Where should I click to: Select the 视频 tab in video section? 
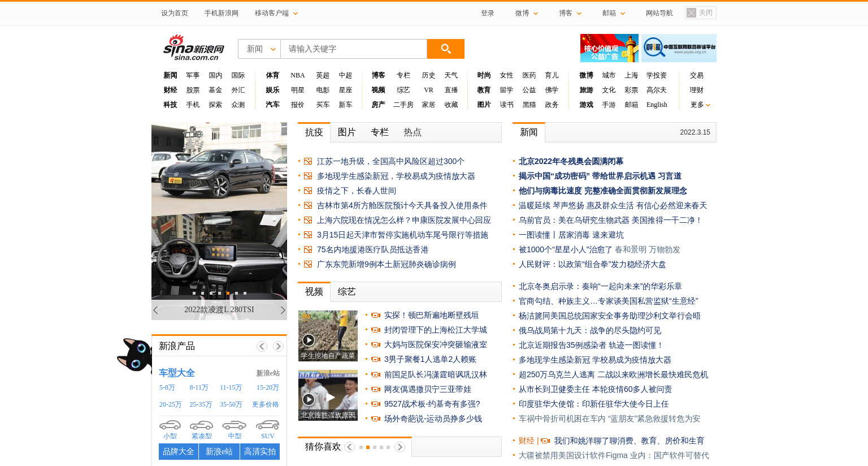pyautogui.click(x=314, y=292)
